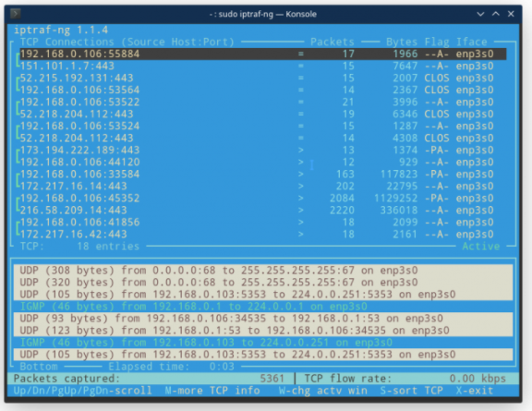Click the Konsole terminal icon in title bar

click(16, 14)
